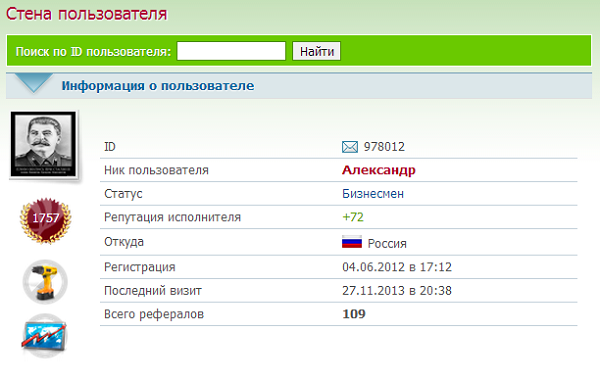Click the referral count 109
This screenshot has height=380, width=600.
354,314
